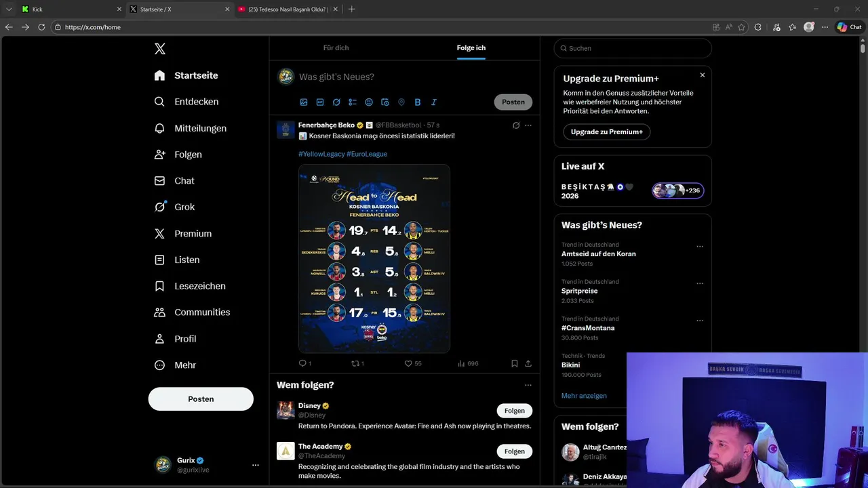
Task: Enhance post with Grok in composer
Action: click(x=336, y=102)
